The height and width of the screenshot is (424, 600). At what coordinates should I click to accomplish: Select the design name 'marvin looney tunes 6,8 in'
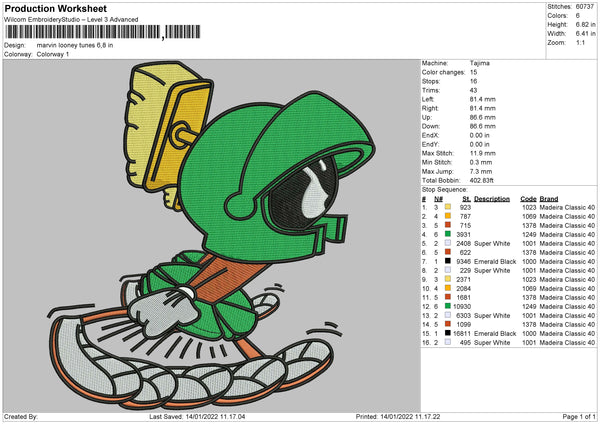click(75, 45)
